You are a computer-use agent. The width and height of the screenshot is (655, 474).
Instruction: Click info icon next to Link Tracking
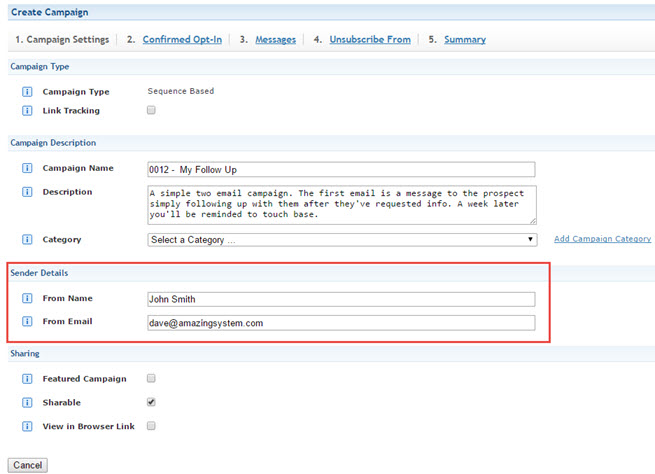(x=27, y=111)
